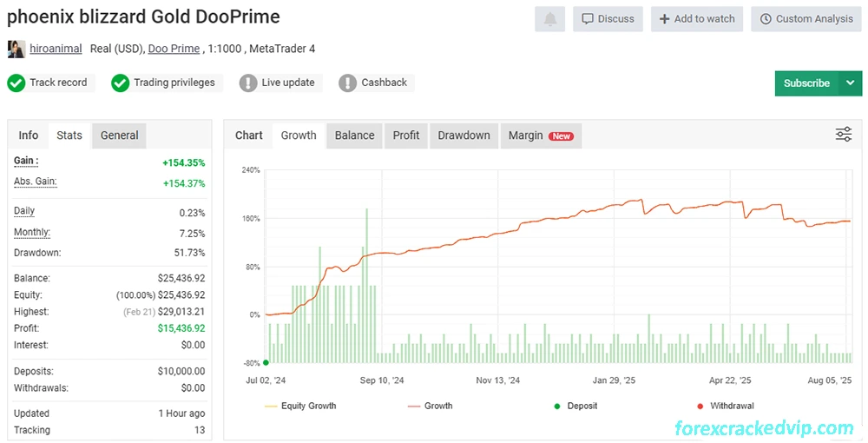Screen dimensions: 868x443
Task: Expand the Subscribe dropdown arrow
Action: [851, 83]
